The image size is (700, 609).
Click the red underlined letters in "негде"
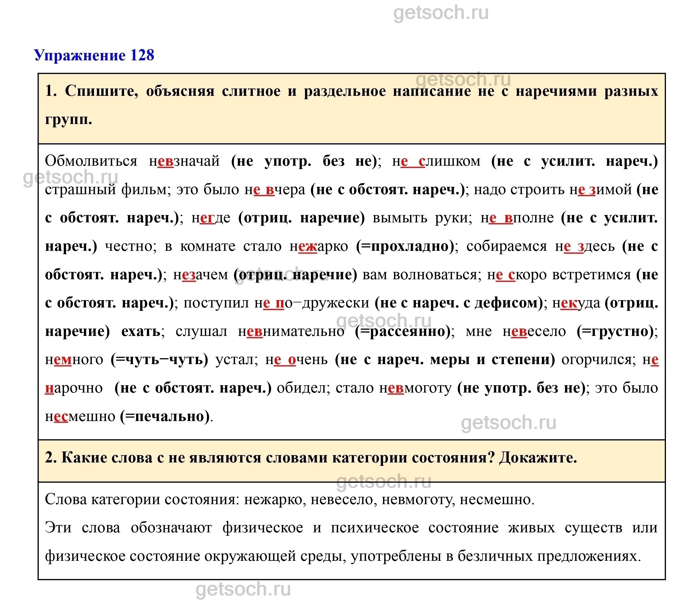(207, 218)
